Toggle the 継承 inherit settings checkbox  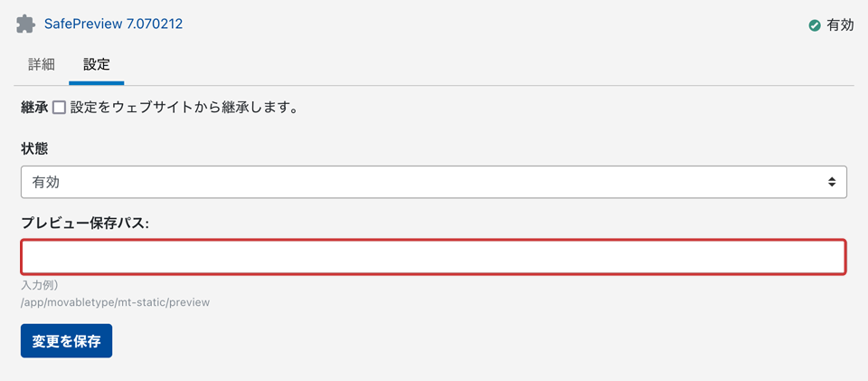pyautogui.click(x=59, y=108)
